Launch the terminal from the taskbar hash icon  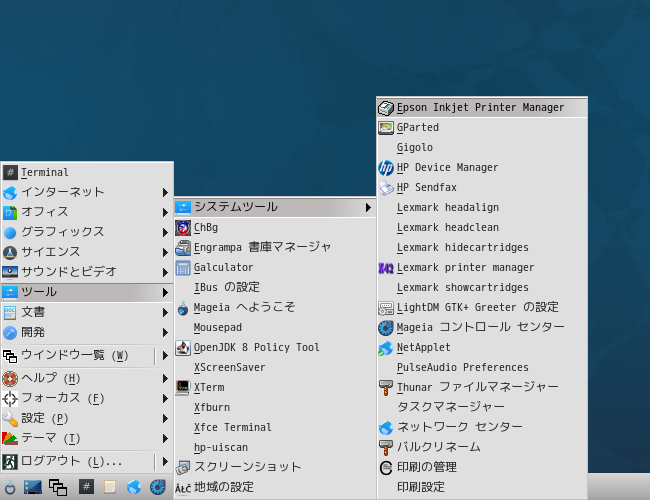click(86, 487)
